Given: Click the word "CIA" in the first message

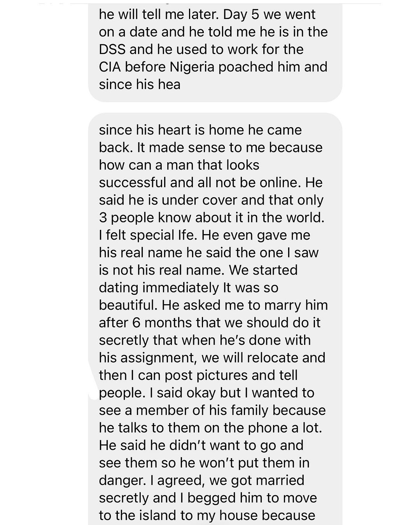Looking at the screenshot, I should [x=109, y=67].
